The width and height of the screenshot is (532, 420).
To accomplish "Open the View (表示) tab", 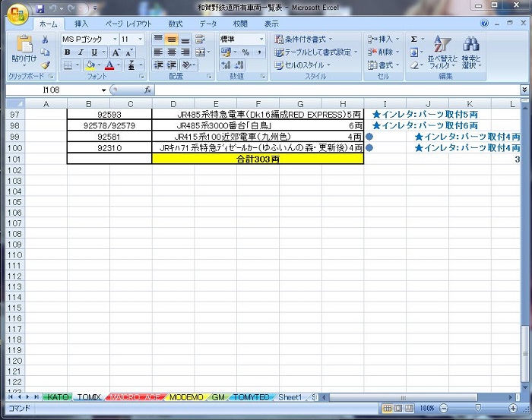I will (271, 24).
